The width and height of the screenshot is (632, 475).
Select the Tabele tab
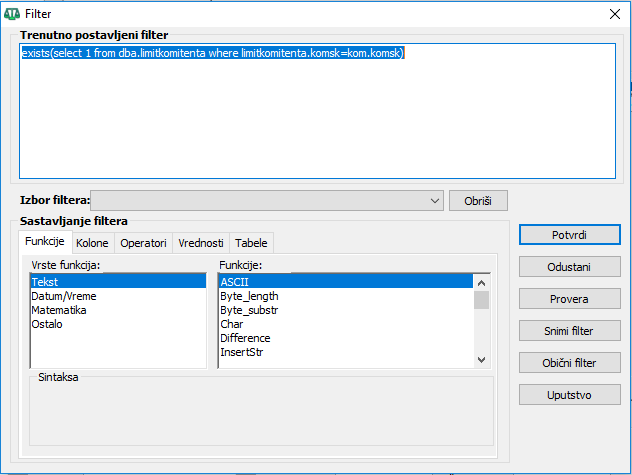click(x=251, y=243)
